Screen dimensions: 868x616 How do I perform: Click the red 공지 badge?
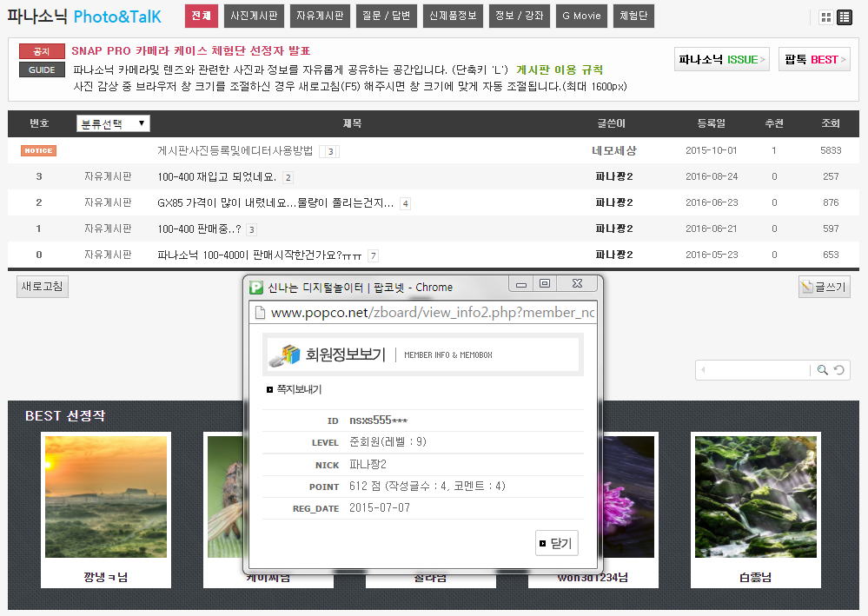42,51
